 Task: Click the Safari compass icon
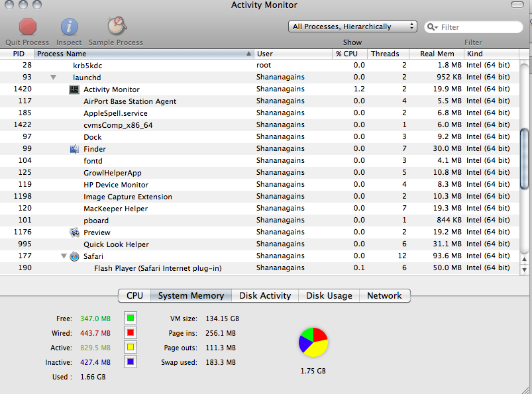coord(74,256)
